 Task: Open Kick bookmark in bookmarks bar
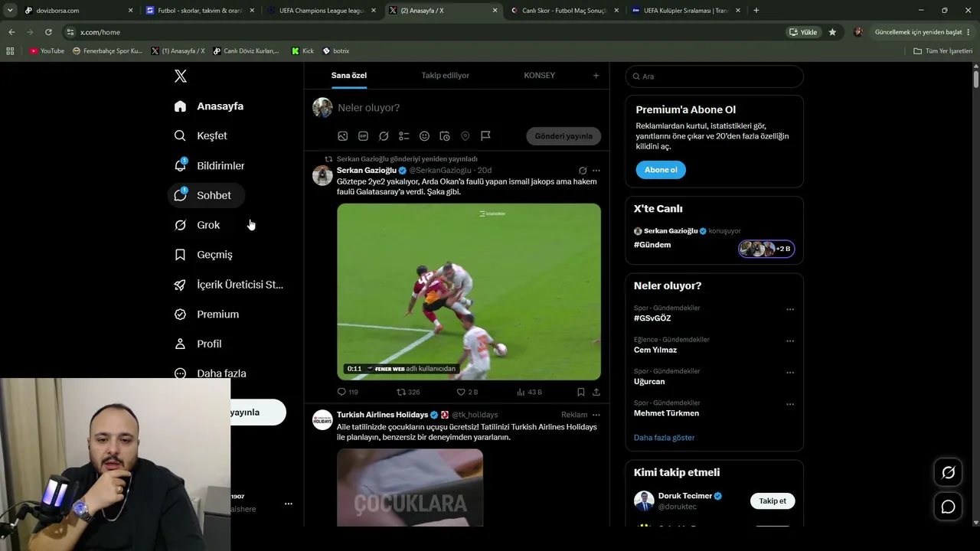tap(303, 51)
